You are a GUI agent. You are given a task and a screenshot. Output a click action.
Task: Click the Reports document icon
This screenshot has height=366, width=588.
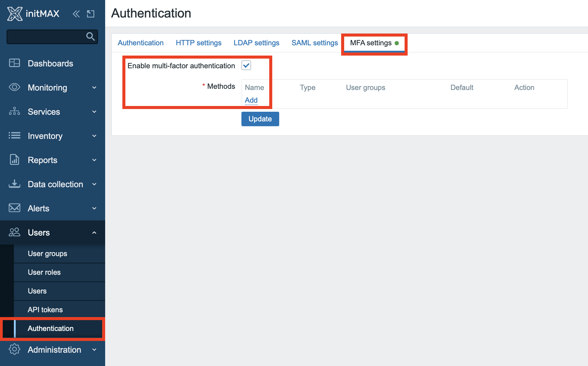[14, 160]
